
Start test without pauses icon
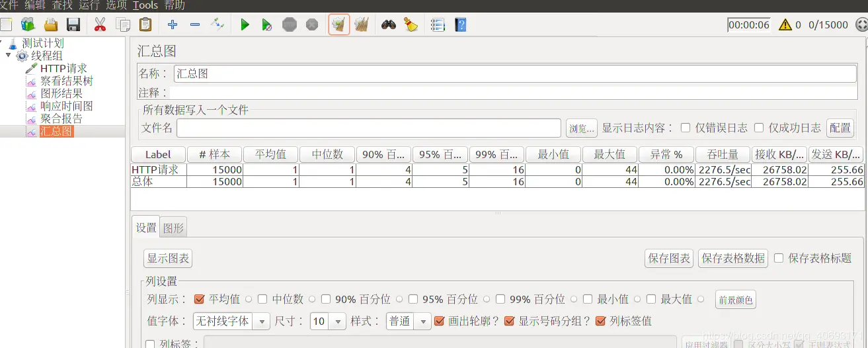266,25
